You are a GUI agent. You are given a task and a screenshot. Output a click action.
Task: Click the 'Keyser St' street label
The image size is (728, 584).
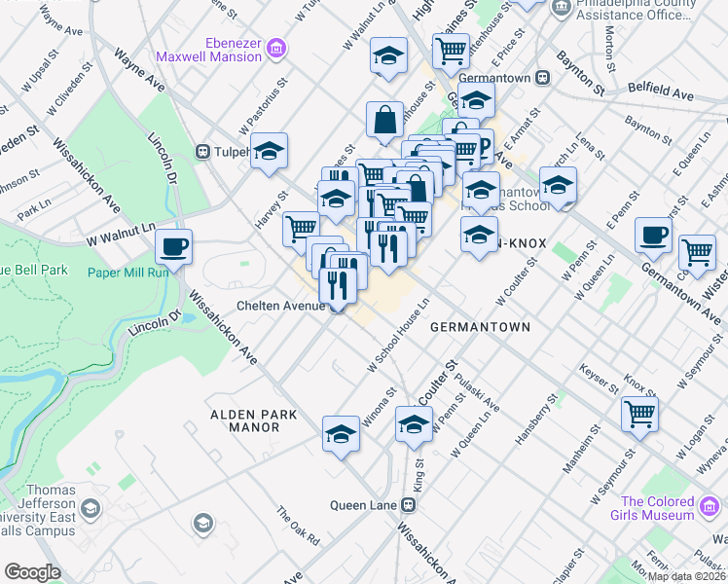pos(599,379)
